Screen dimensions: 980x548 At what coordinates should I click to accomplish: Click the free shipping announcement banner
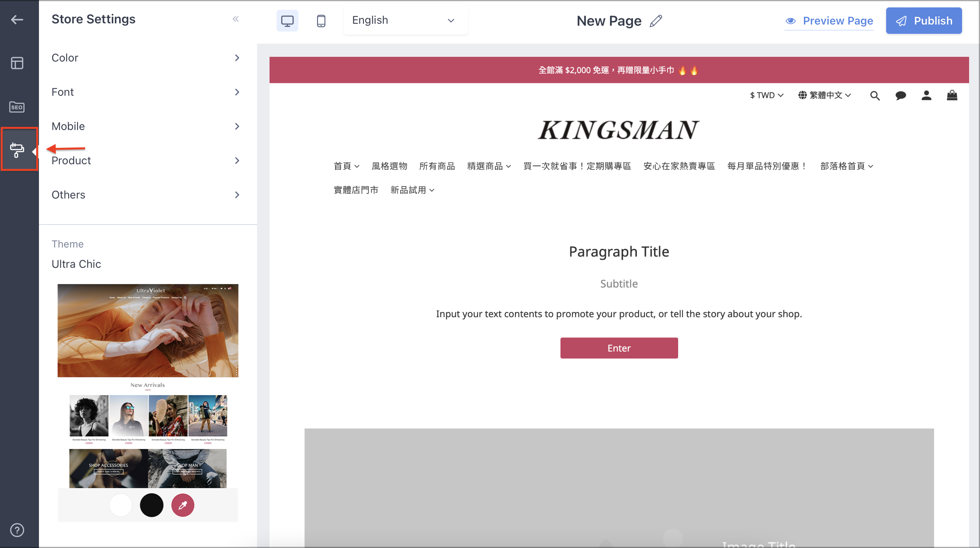coord(619,70)
